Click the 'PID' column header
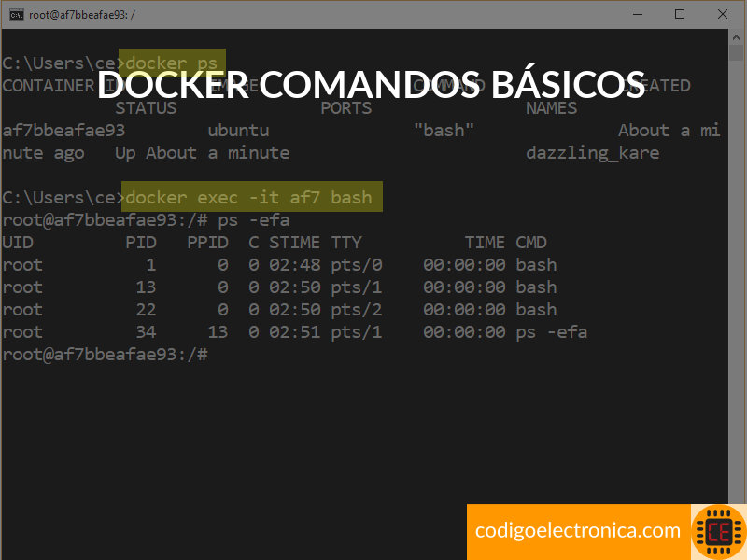This screenshot has width=747, height=560. pyautogui.click(x=141, y=243)
